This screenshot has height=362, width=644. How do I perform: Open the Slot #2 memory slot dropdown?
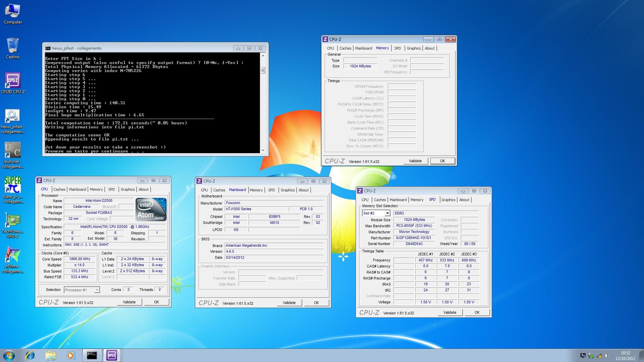click(x=387, y=213)
